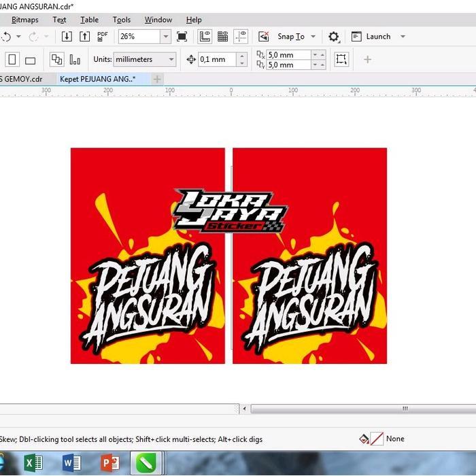Click the Import icon in the toolbar
This screenshot has height=476, width=476.
[67, 37]
